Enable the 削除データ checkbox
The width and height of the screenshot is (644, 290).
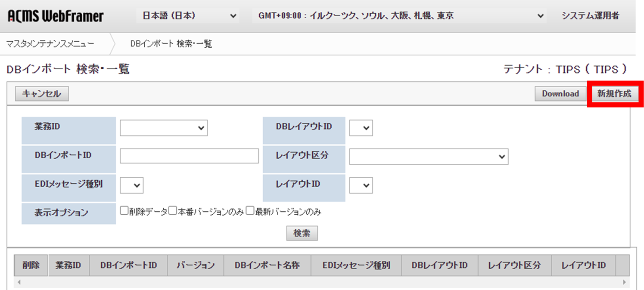[124, 210]
